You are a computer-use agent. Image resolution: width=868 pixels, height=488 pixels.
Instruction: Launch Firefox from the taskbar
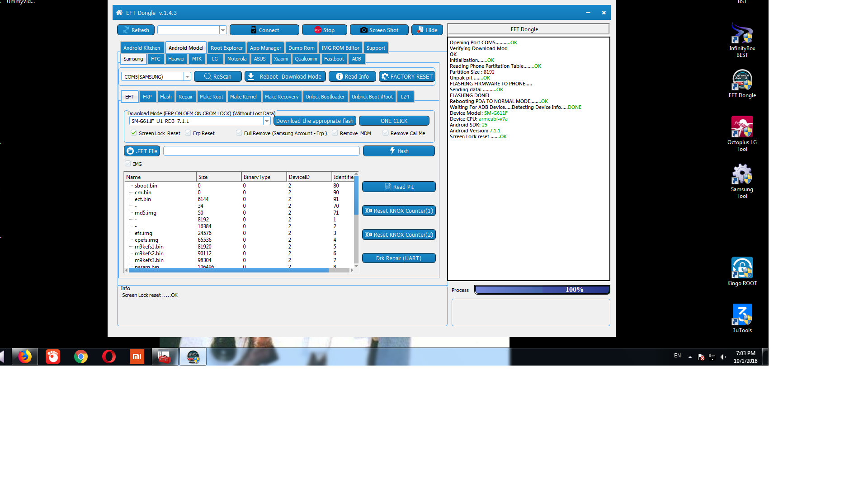point(25,357)
